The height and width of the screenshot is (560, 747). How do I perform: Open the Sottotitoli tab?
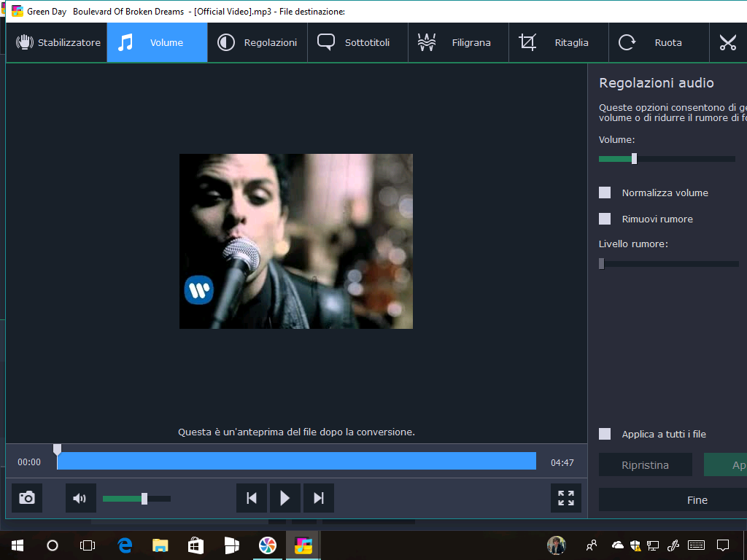[x=357, y=42]
